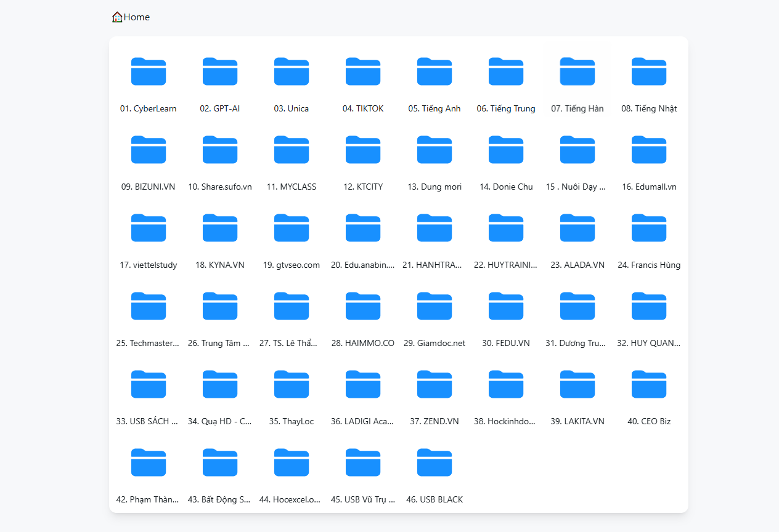779x532 pixels.
Task: Click the Home breadcrumb link
Action: coord(136,17)
